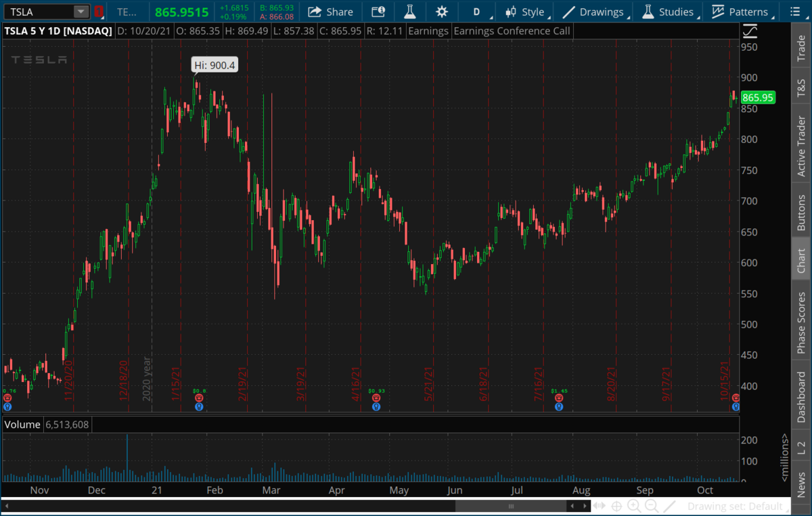This screenshot has width=812, height=516.
Task: Click the news card icon right of Share
Action: (x=378, y=12)
